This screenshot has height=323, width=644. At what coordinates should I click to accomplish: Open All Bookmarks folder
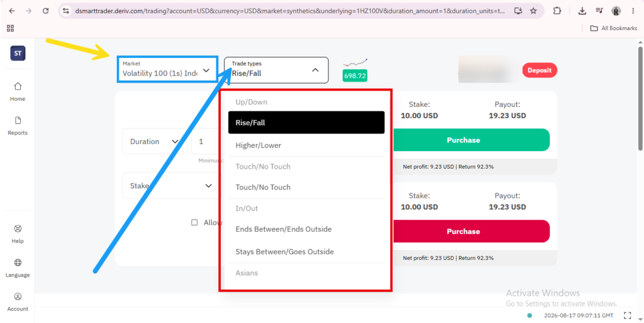point(614,28)
